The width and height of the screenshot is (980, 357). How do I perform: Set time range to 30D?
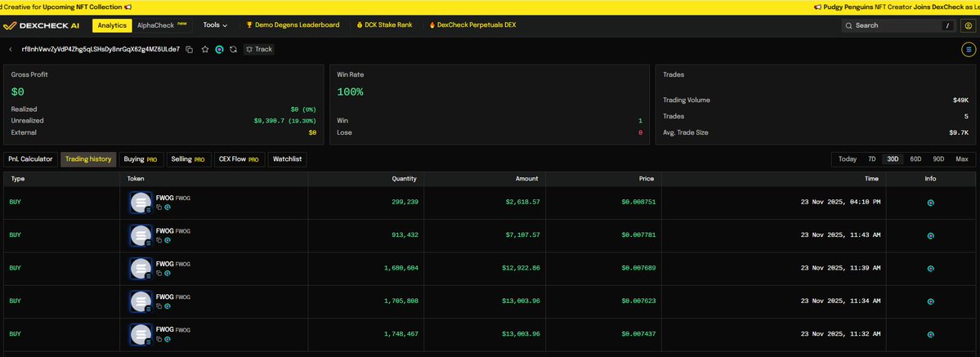pyautogui.click(x=893, y=159)
